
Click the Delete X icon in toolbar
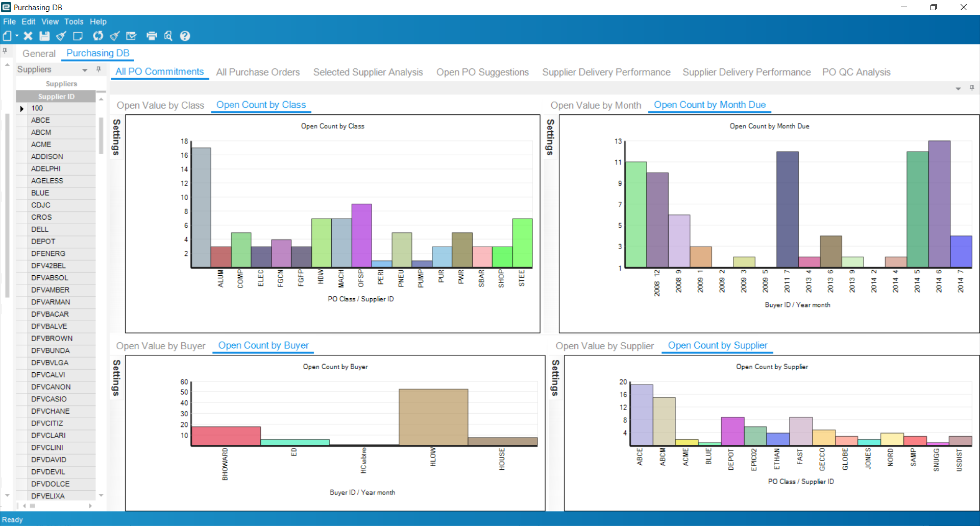[28, 36]
